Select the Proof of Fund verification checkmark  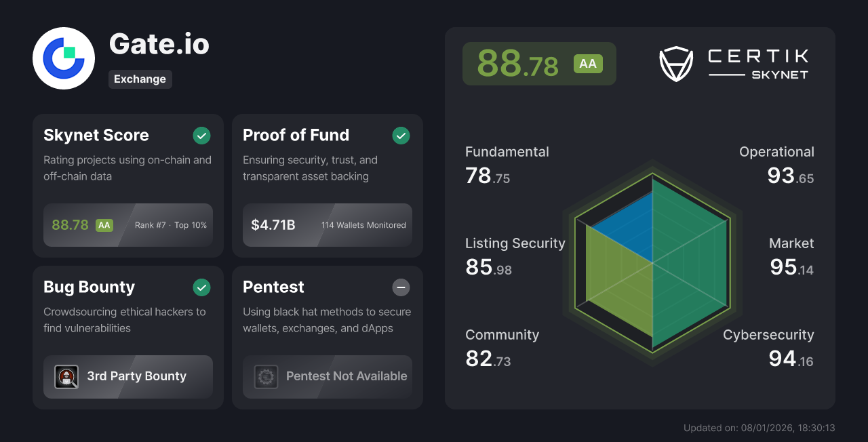click(401, 136)
